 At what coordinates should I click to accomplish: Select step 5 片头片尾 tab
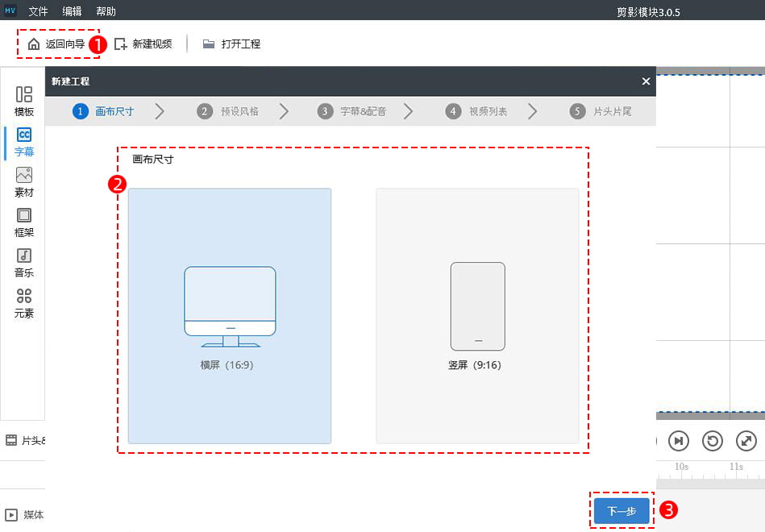pyautogui.click(x=601, y=111)
